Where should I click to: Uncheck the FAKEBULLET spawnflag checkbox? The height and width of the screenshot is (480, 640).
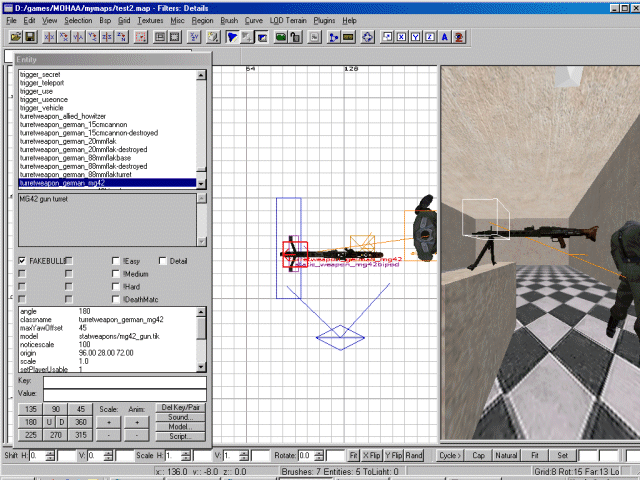pos(23,261)
